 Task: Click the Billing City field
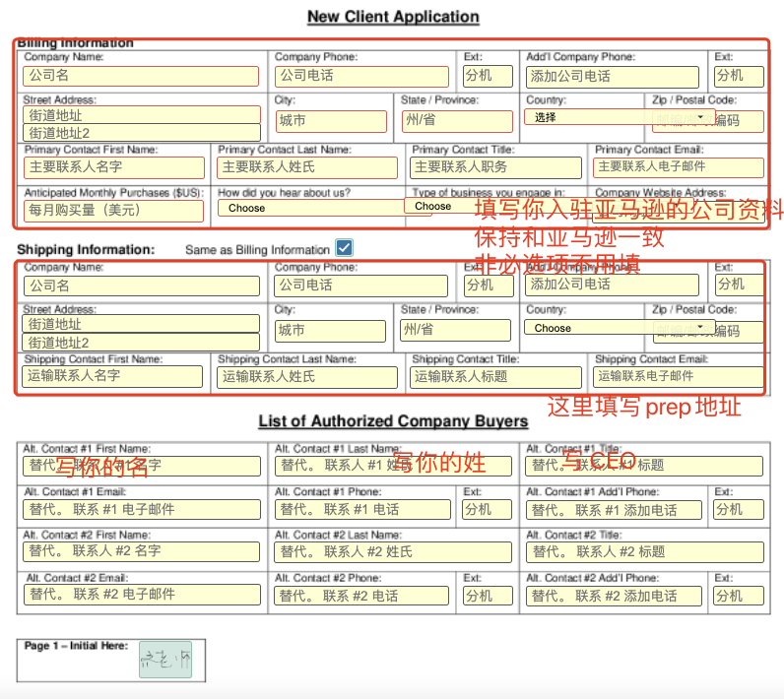(x=331, y=121)
